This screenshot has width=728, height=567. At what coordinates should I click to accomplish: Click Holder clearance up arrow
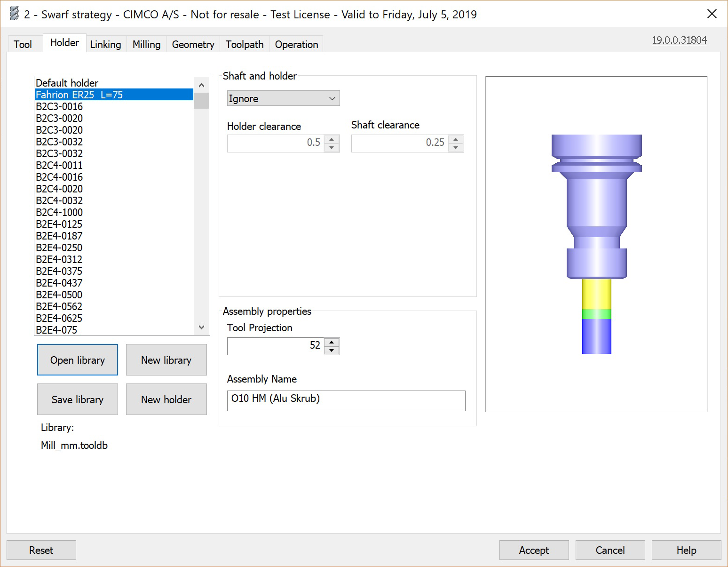click(x=332, y=139)
